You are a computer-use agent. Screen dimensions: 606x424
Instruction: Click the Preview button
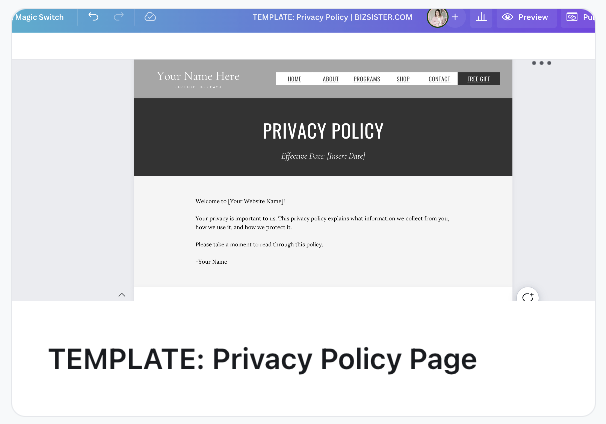click(x=525, y=17)
